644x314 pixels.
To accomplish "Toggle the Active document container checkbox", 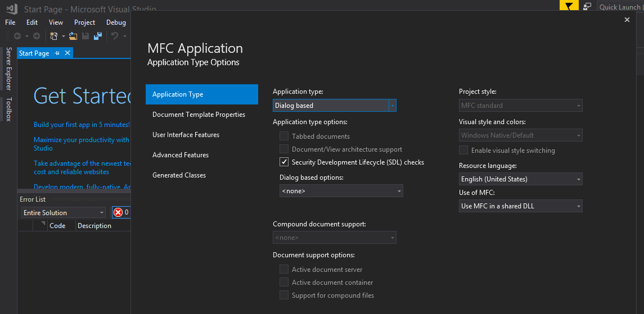I will pos(284,282).
